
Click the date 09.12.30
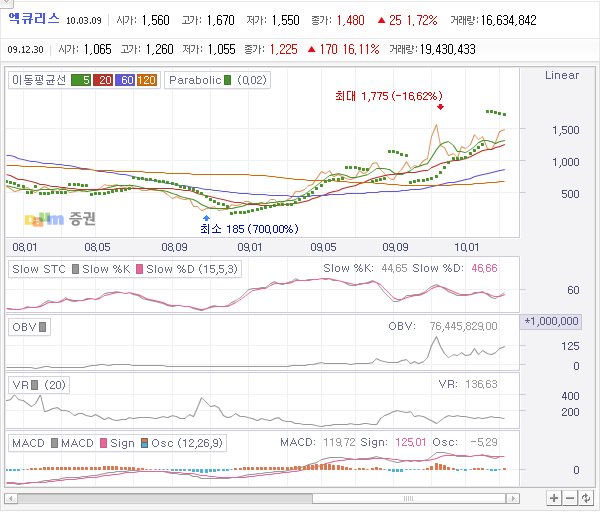(x=25, y=50)
